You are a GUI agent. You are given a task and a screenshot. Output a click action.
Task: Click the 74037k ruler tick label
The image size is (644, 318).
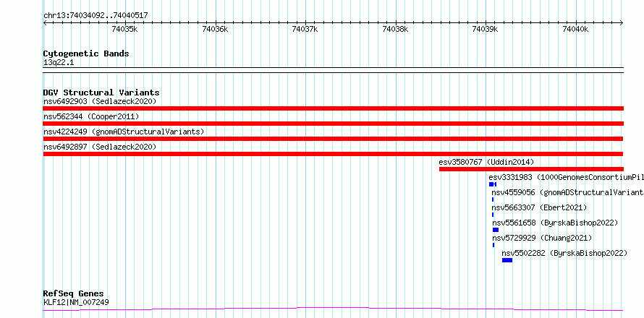click(305, 29)
